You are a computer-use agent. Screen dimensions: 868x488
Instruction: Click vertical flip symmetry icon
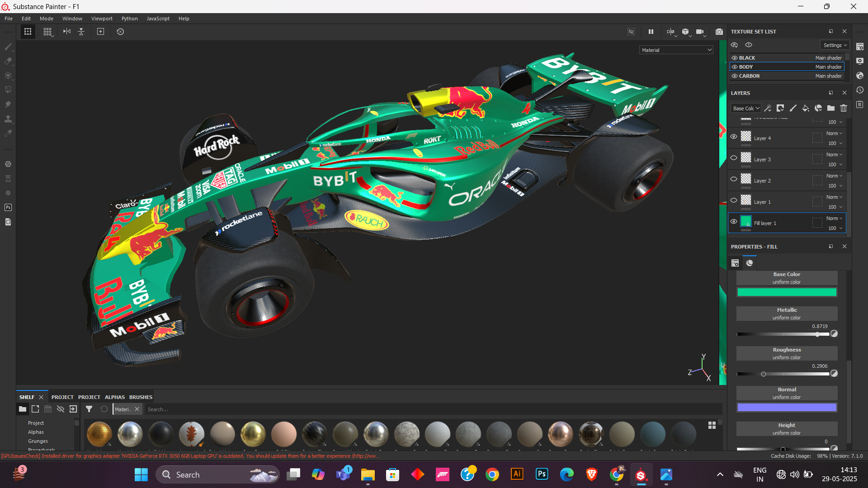[81, 32]
